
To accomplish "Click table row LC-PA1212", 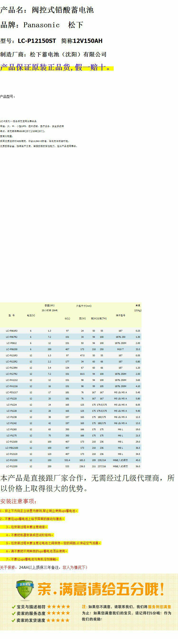I will click(x=70, y=380).
